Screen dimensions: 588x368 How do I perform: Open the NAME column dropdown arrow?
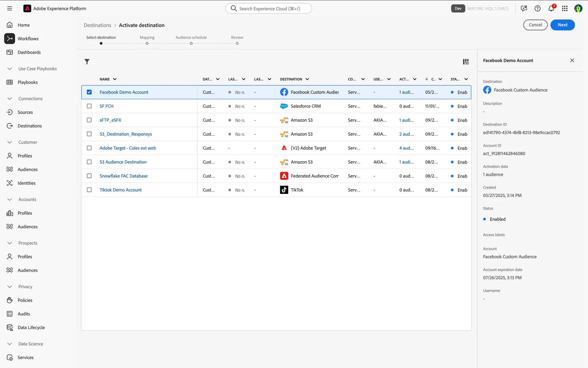coord(115,79)
